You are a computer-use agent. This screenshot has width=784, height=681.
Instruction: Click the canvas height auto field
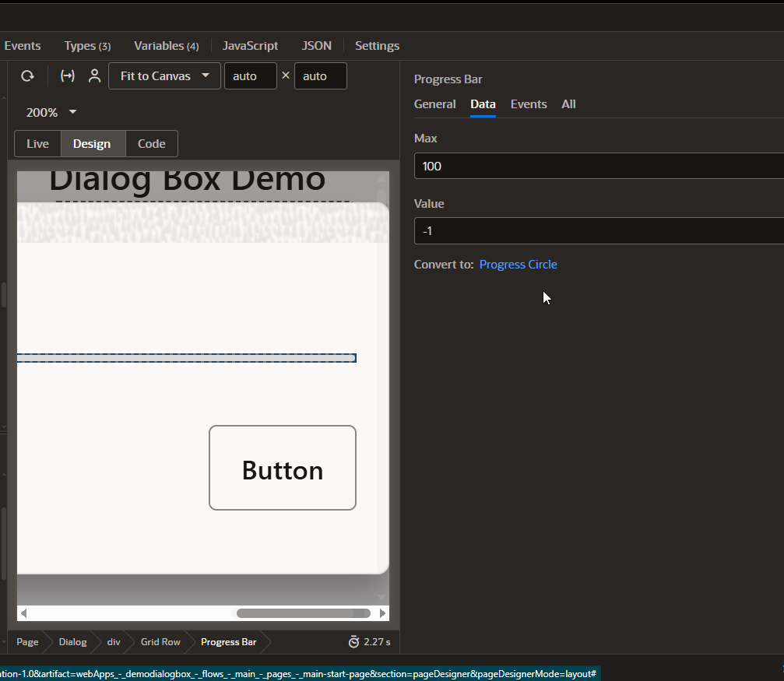pos(321,76)
